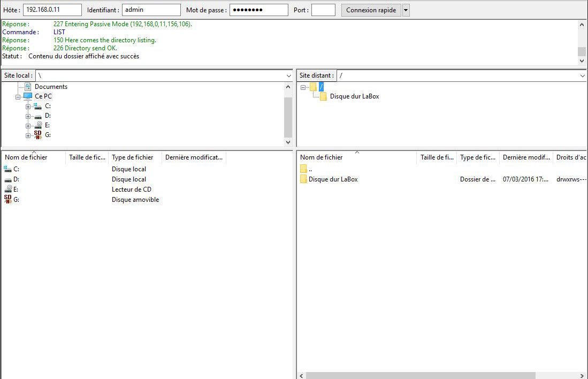Select the Documents icon in local tree
This screenshot has height=379, width=588.
coord(27,87)
